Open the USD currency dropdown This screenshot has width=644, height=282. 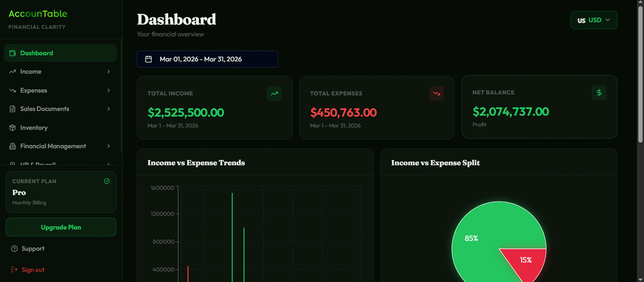click(594, 20)
